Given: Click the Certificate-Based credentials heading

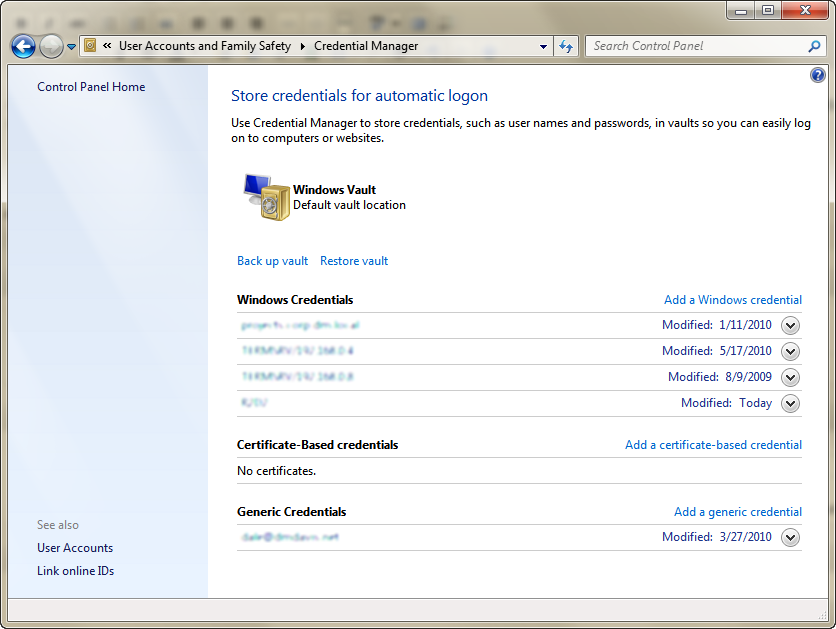Looking at the screenshot, I should (x=317, y=445).
